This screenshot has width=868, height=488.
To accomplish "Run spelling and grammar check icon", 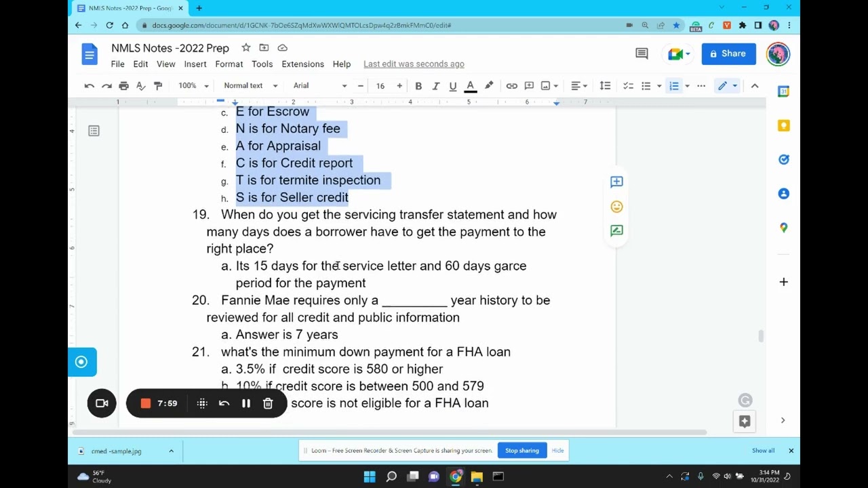I will (141, 86).
